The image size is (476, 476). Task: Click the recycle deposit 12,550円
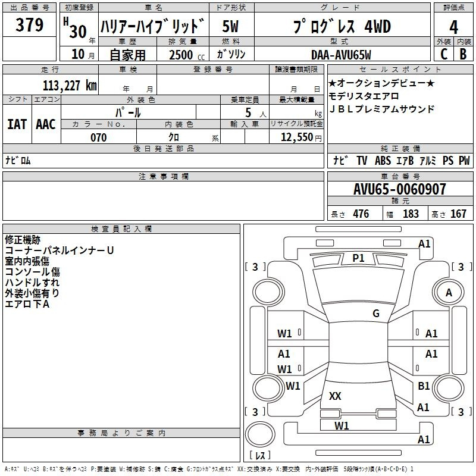pos(301,137)
